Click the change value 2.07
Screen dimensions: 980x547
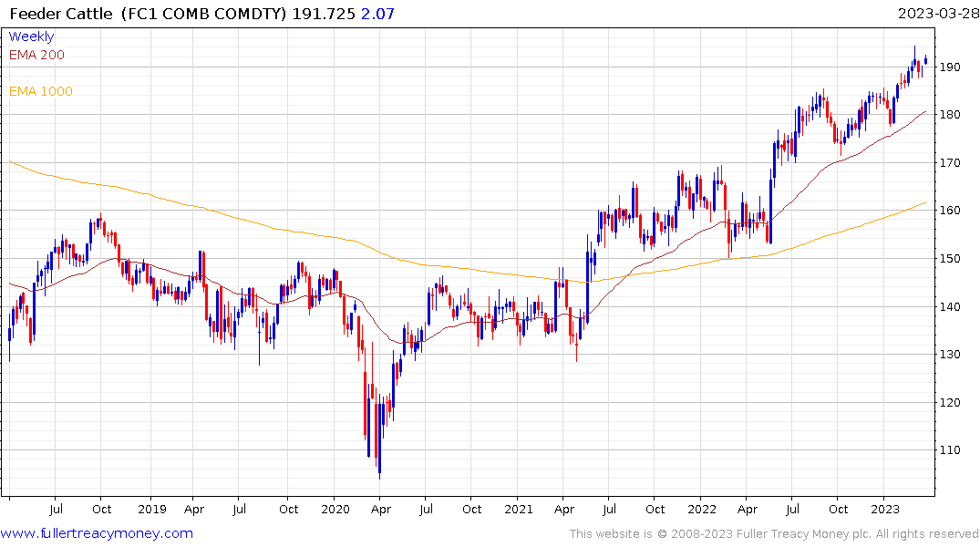click(x=378, y=14)
